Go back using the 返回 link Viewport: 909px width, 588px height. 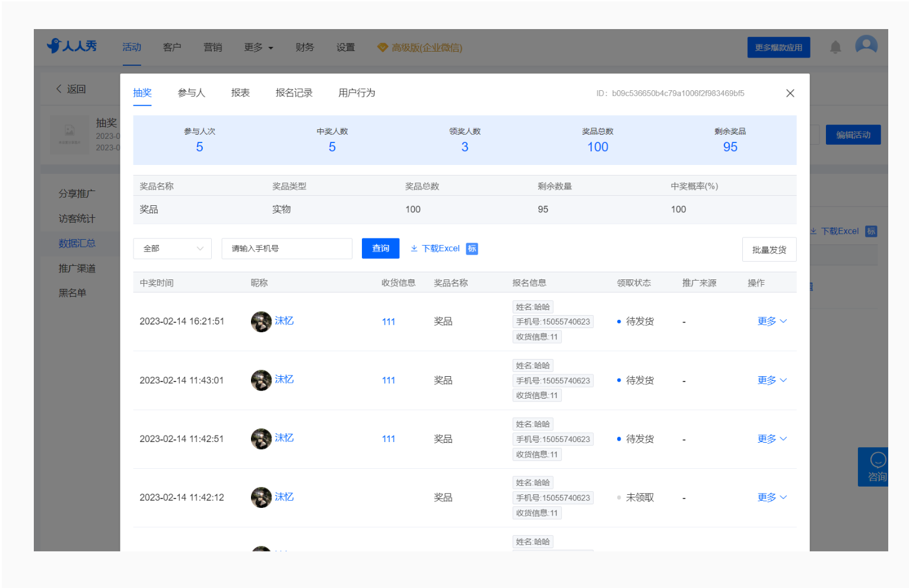(x=71, y=89)
